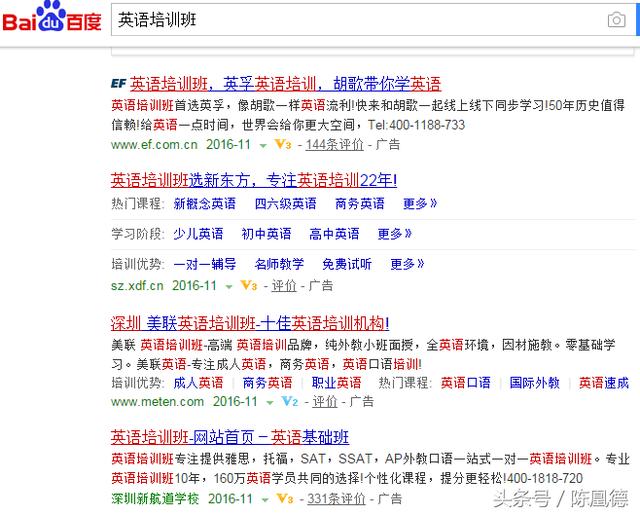Open 331条评价 reviews link
640x515 pixels.
point(336,499)
